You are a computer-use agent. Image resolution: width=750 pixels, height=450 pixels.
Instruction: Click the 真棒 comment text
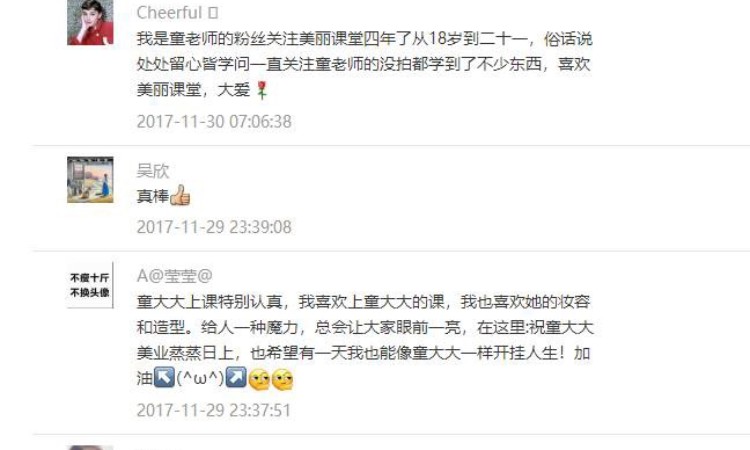(x=153, y=196)
